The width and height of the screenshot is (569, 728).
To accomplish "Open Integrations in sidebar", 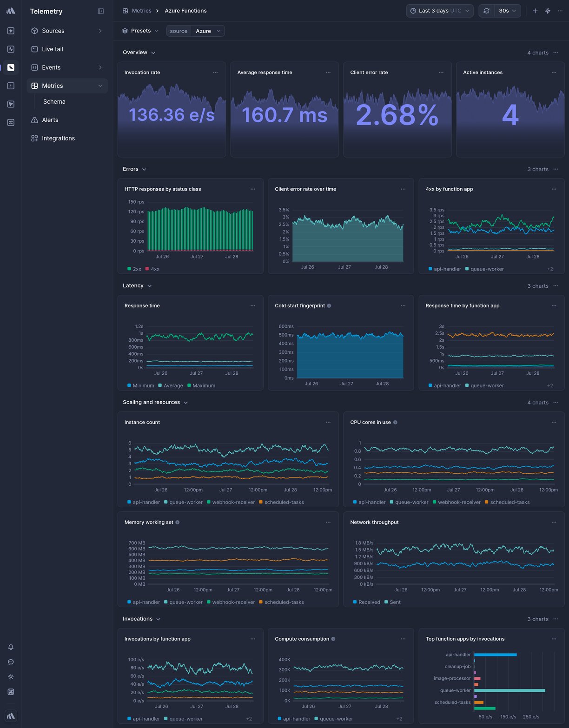I will (x=67, y=138).
